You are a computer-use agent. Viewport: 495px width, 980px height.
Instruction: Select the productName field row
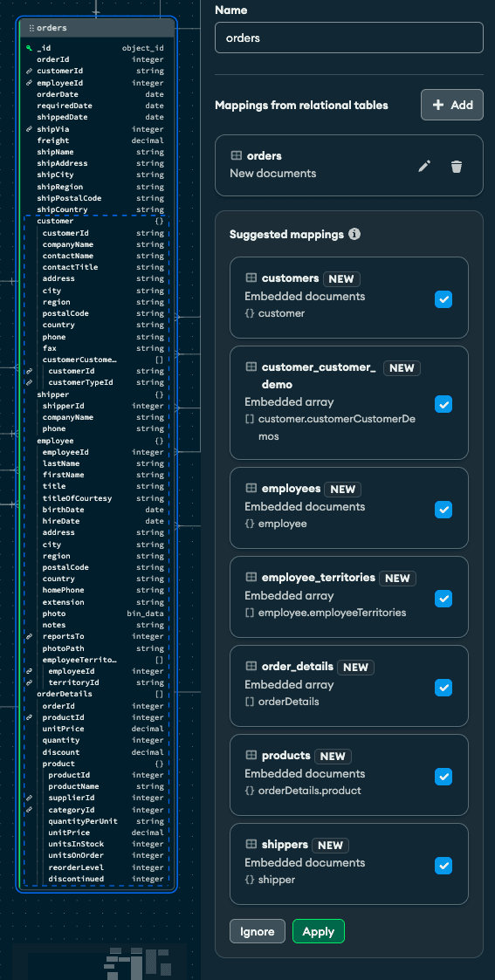pyautogui.click(x=97, y=786)
